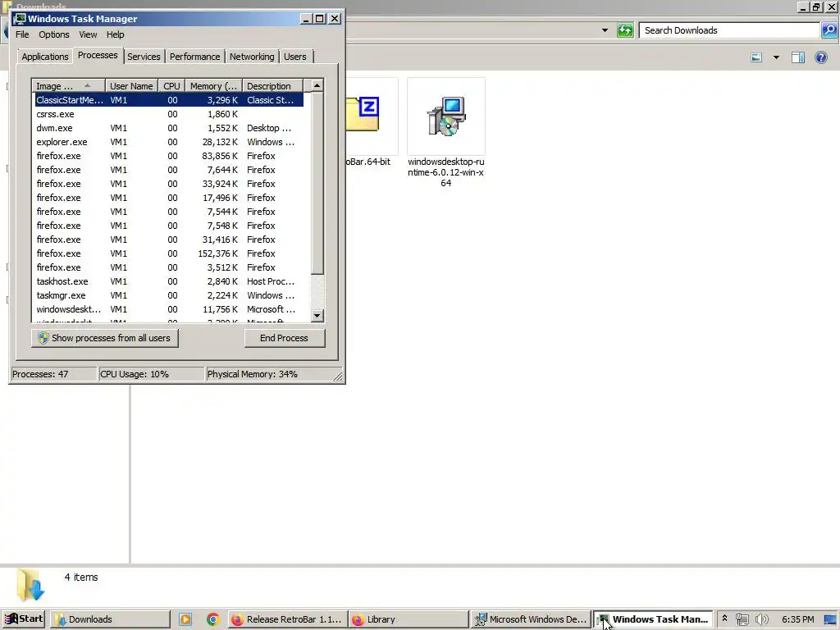Click the volume speaker tray icon

761,620
